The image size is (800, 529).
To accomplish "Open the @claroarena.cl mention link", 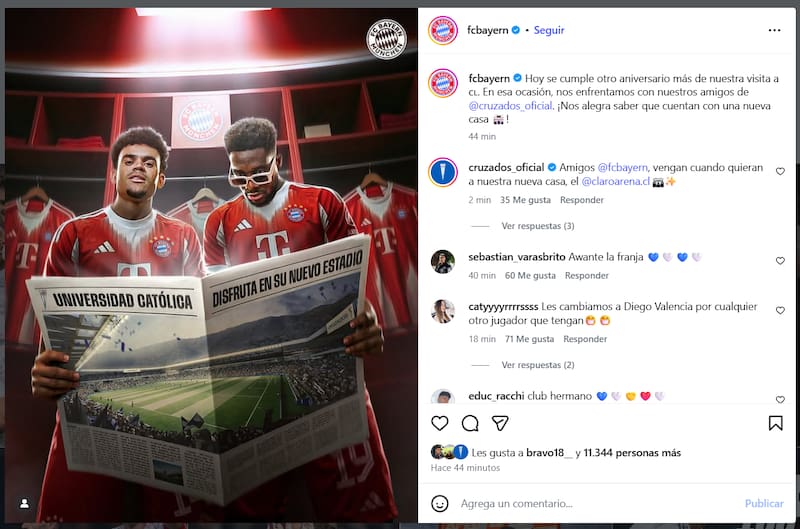I will pyautogui.click(x=616, y=181).
